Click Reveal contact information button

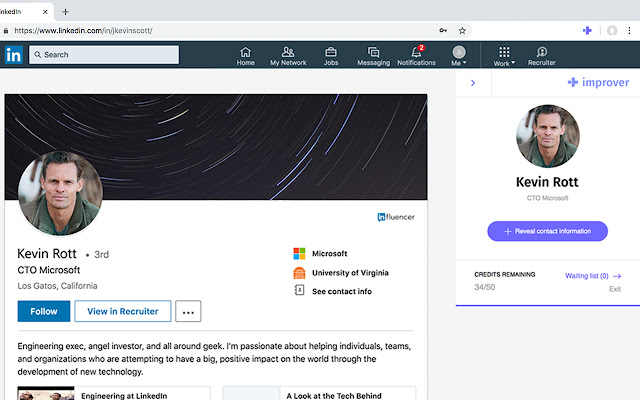pos(547,231)
